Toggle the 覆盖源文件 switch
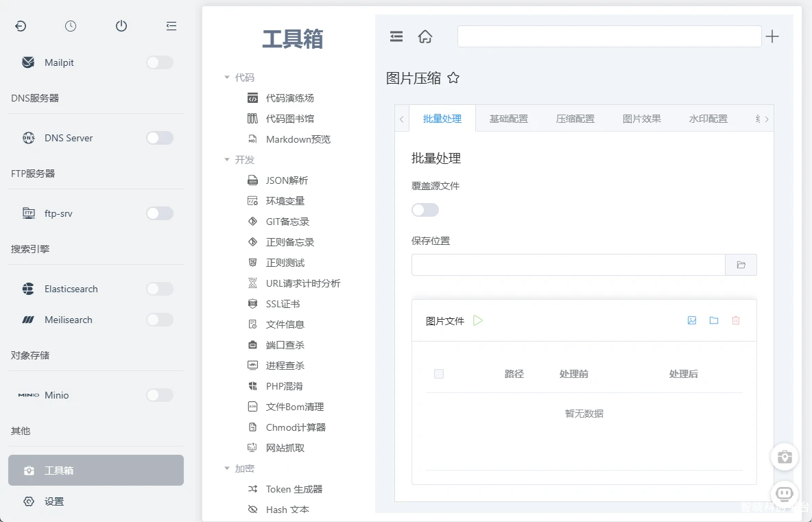The height and width of the screenshot is (522, 812). [x=425, y=210]
